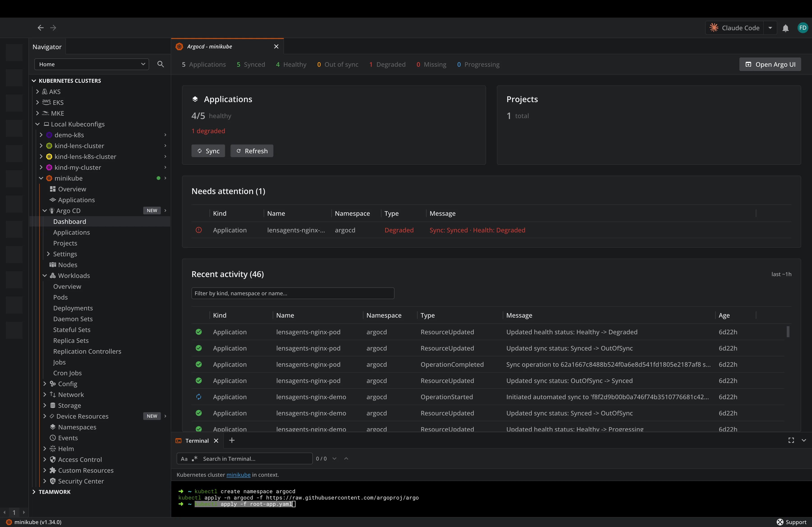Expand the MKE cluster group
Screen dimensions: 812x527
tap(37, 113)
